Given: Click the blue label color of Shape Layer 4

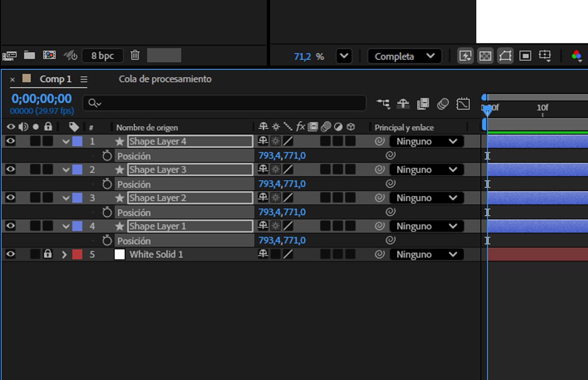Looking at the screenshot, I should (x=77, y=141).
